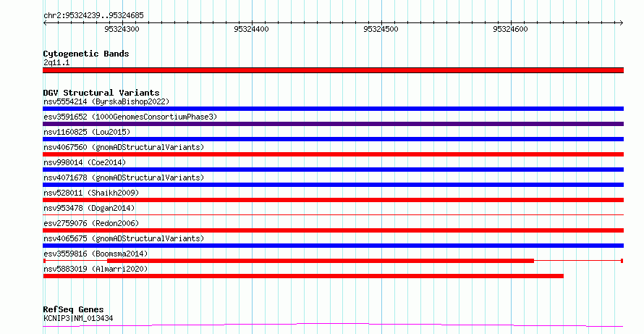Open variant esv3559816 (Boomsma2014) label
Screen dimensions: 644x334
(x=96, y=254)
